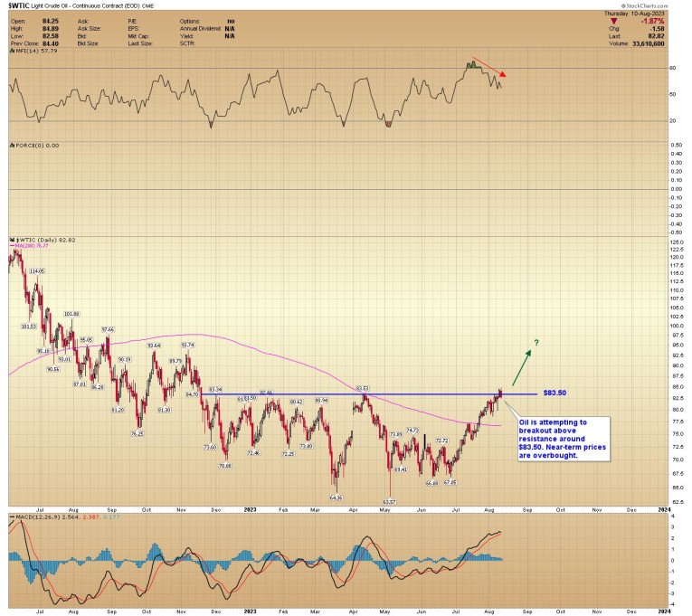Click the 93.74 peak price label
The height and width of the screenshot is (616, 692).
[187, 345]
